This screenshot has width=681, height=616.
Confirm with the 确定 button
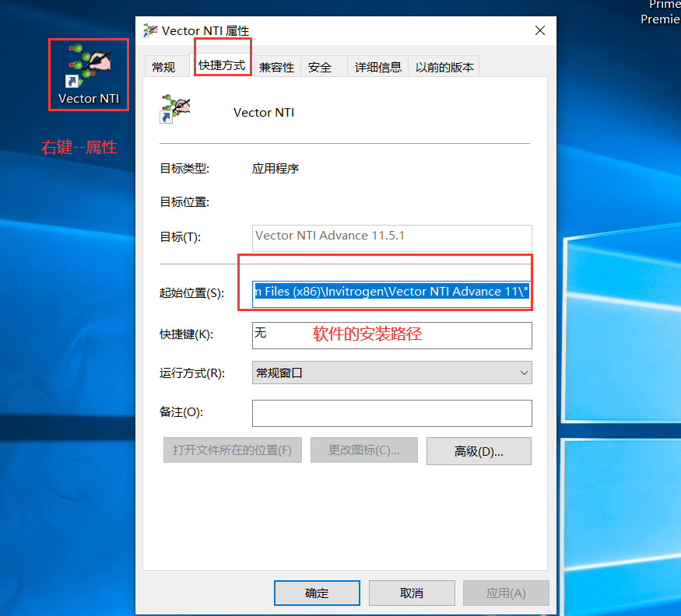coord(317,593)
